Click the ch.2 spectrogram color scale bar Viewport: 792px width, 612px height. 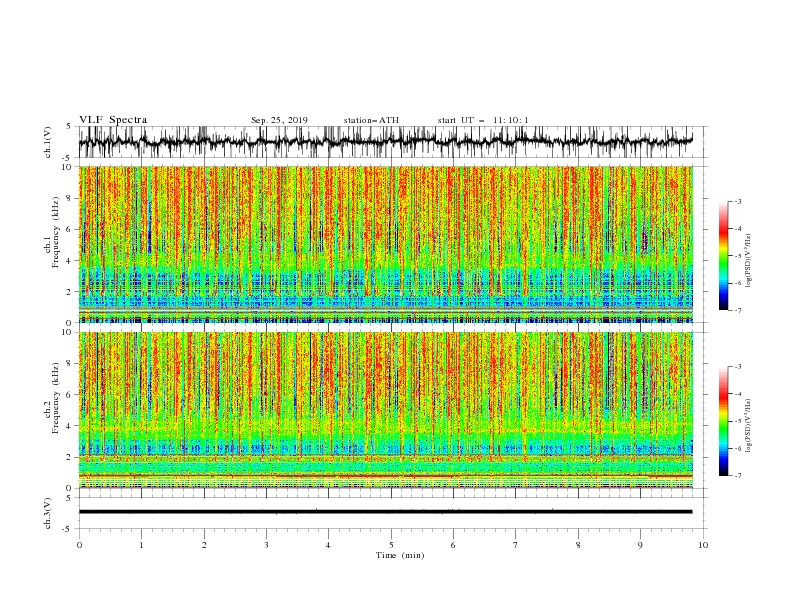723,421
